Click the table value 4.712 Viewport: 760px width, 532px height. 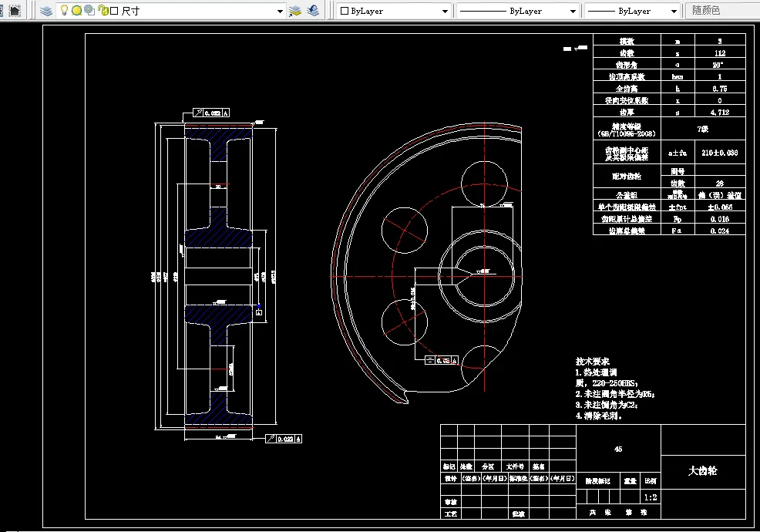pyautogui.click(x=720, y=112)
